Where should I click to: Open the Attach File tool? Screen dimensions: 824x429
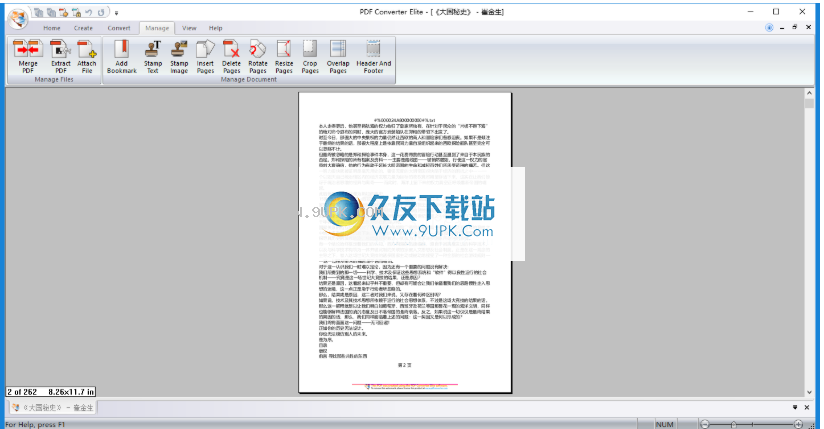click(x=87, y=57)
